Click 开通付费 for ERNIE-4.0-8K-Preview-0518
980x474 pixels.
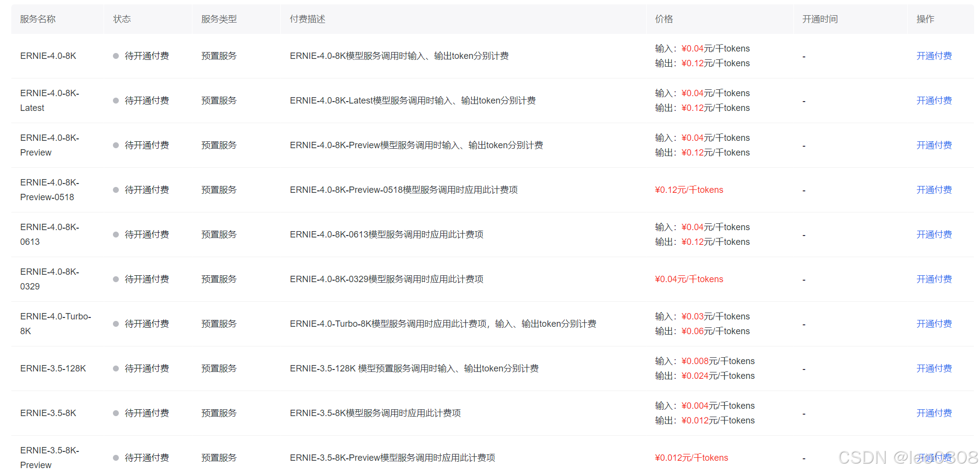(934, 190)
